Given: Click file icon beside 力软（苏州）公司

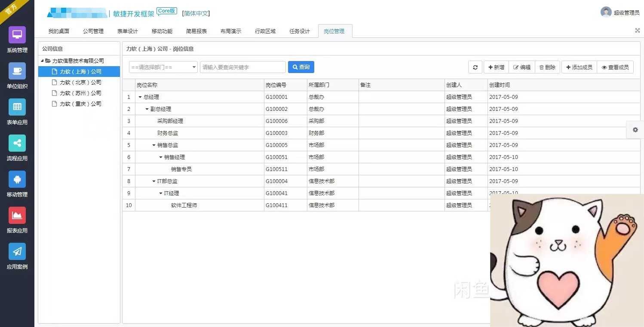Looking at the screenshot, I should click(x=54, y=93).
